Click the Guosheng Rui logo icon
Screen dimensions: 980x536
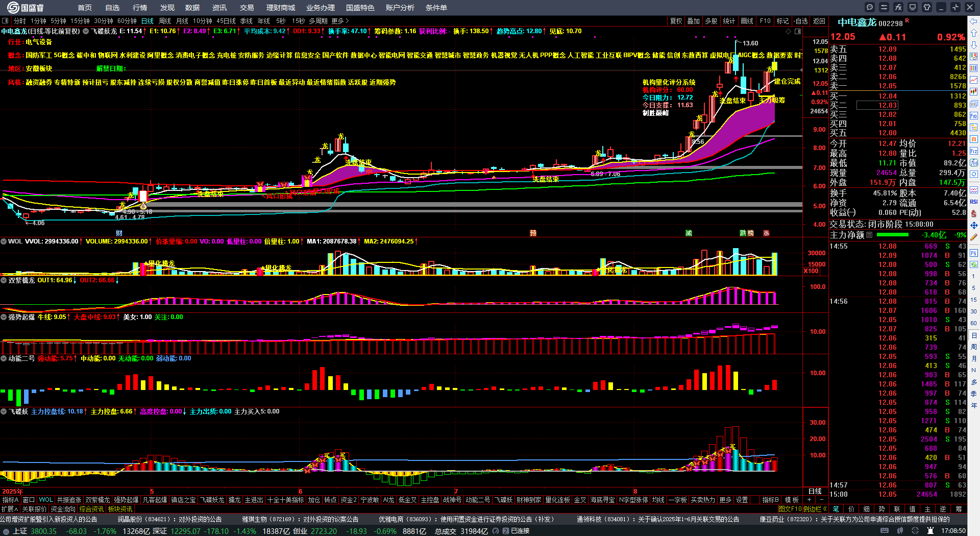click(13, 7)
